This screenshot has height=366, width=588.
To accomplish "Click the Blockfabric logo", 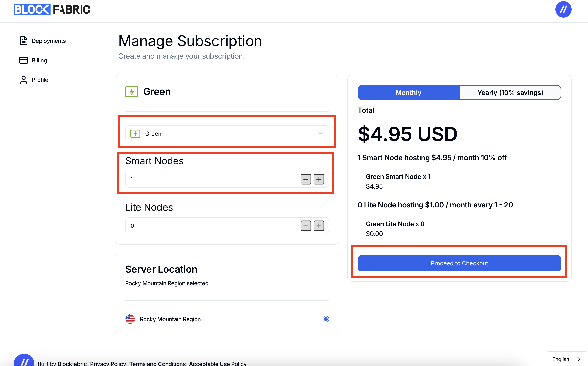I will (52, 9).
